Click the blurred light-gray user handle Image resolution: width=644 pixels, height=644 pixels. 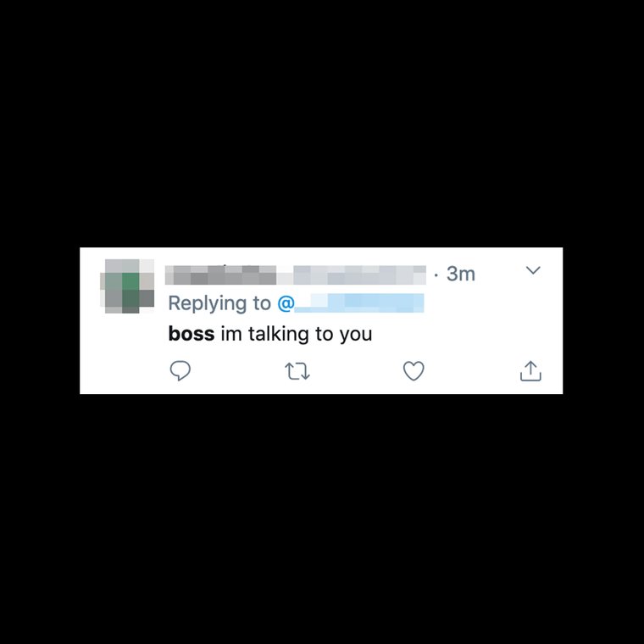[x=352, y=275]
